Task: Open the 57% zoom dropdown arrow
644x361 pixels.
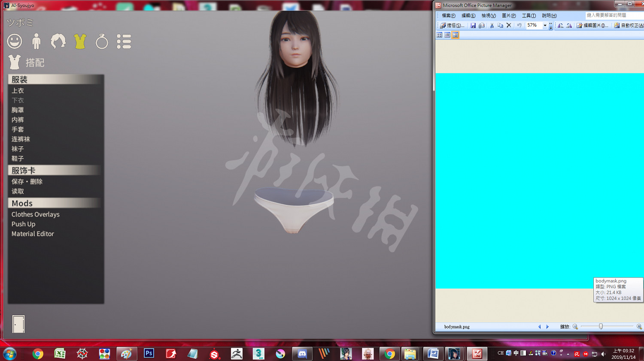Action: 545,26
